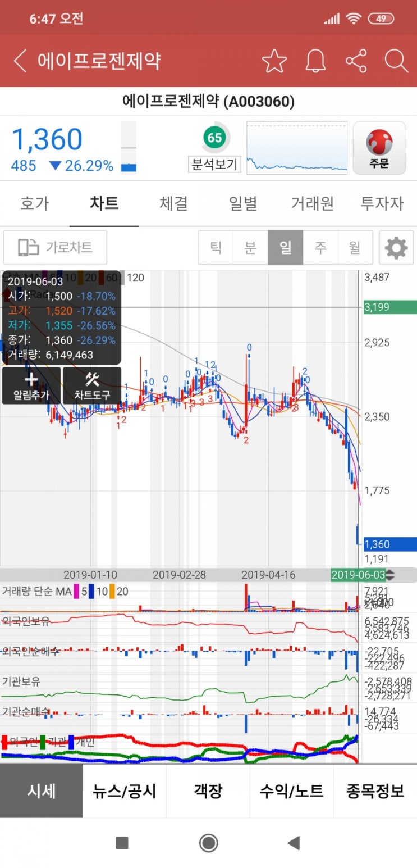The height and width of the screenshot is (868, 417).
Task: Open 분석보기 analysis score 65
Action: click(214, 148)
